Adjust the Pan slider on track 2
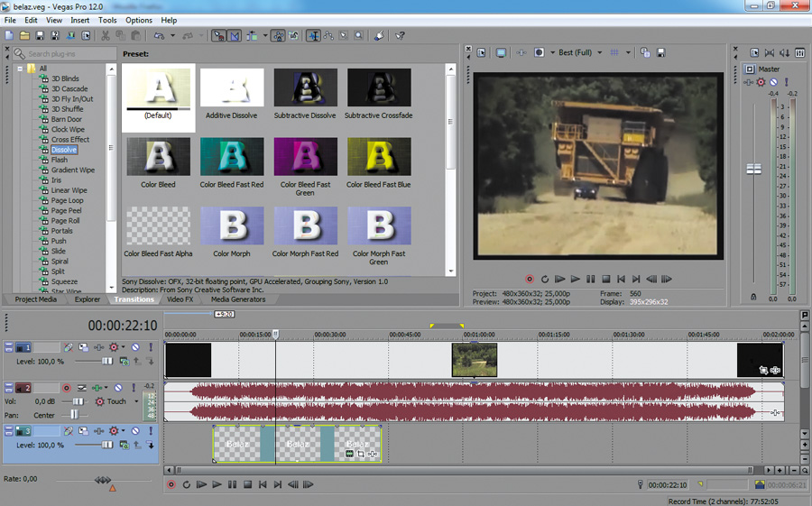The height and width of the screenshot is (506, 812). (x=75, y=415)
